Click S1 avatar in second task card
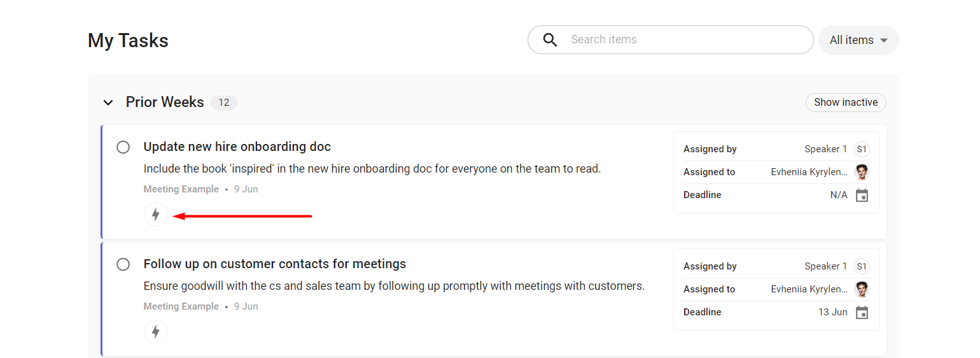The width and height of the screenshot is (980, 358). 862,266
